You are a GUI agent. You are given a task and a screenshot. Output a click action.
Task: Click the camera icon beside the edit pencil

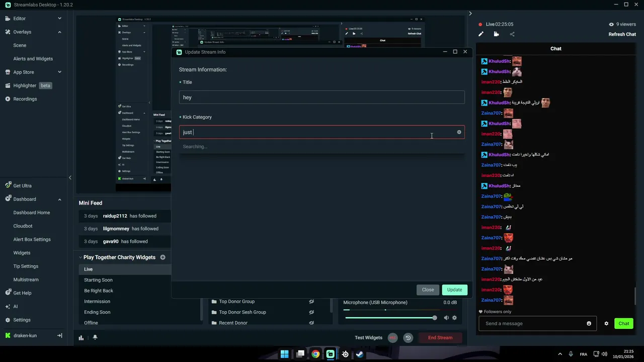(497, 34)
